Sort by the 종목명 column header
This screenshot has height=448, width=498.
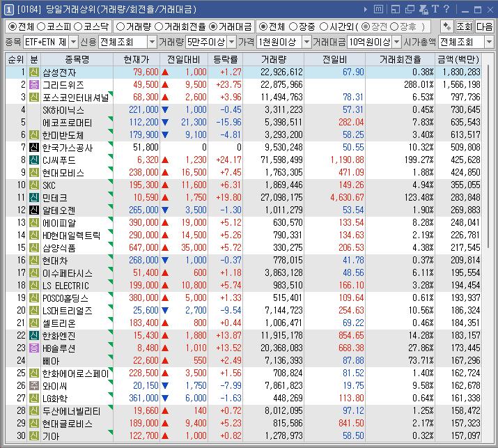(x=77, y=59)
